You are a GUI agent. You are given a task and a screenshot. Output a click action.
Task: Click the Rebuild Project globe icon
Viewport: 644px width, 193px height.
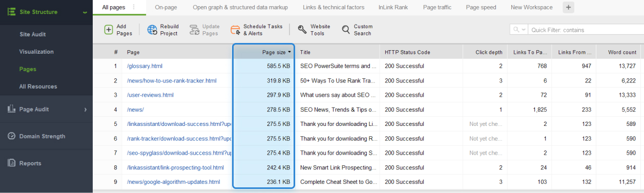[153, 30]
